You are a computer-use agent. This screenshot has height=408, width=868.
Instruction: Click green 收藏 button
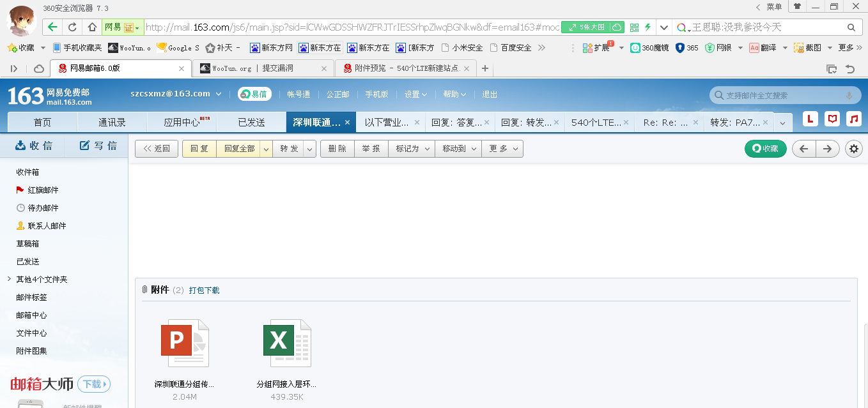[x=766, y=149]
